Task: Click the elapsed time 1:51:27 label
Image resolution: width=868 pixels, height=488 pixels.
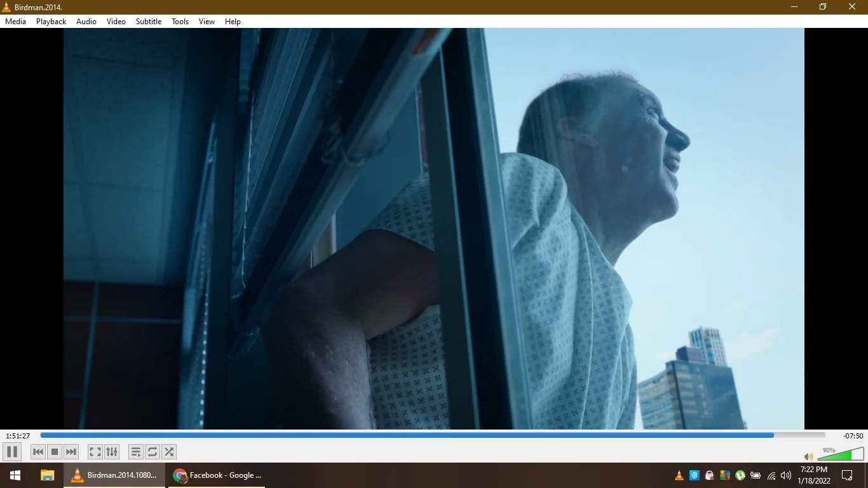Action: 18,436
